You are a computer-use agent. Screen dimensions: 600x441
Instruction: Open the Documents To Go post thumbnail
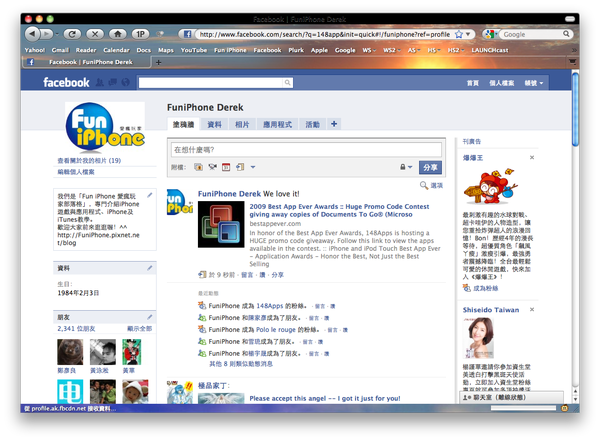point(221,224)
